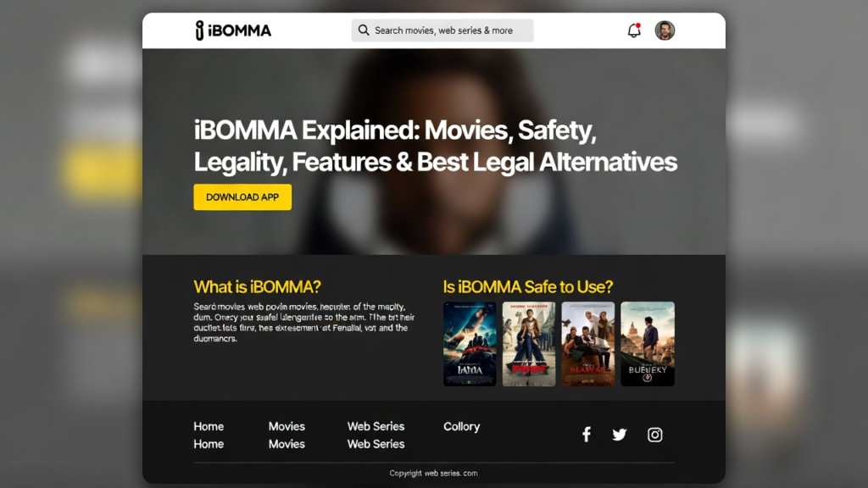The width and height of the screenshot is (868, 488).
Task: Open the Collory footer link
Action: pyautogui.click(x=462, y=427)
